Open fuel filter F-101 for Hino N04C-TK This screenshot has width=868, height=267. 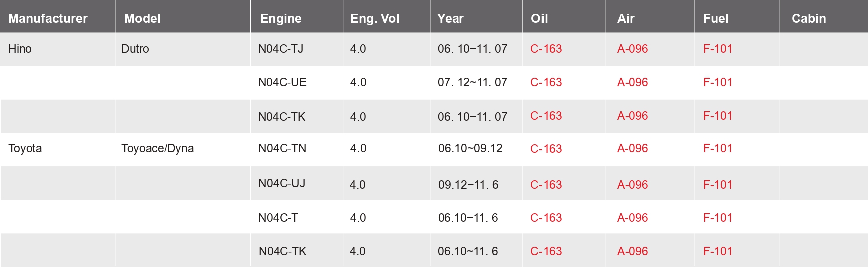(718, 116)
